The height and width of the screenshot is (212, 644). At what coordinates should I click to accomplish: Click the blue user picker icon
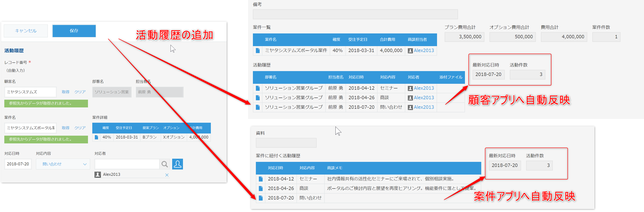(x=178, y=164)
